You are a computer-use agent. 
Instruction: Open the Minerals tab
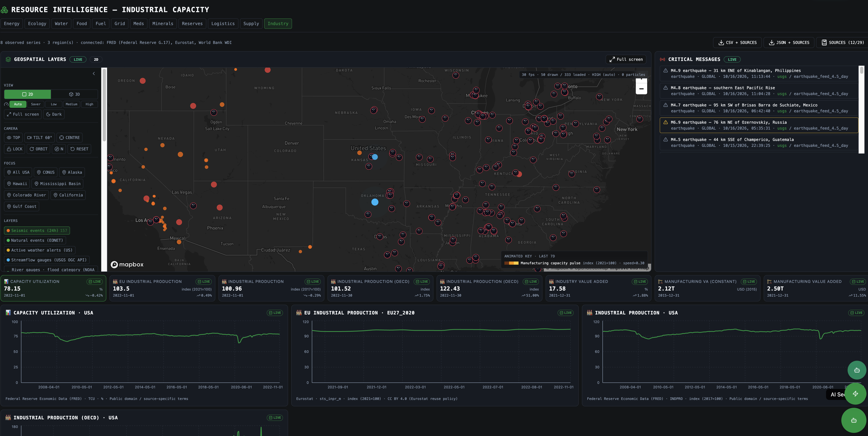click(x=163, y=24)
